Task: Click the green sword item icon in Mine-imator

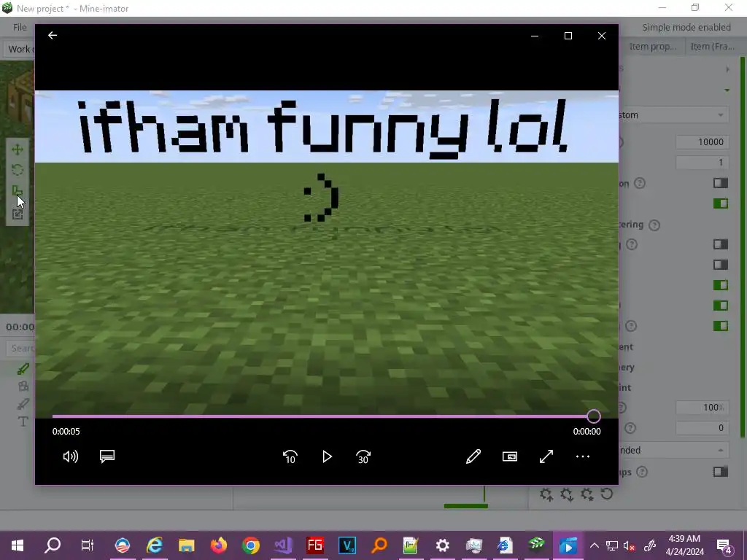Action: (x=23, y=368)
